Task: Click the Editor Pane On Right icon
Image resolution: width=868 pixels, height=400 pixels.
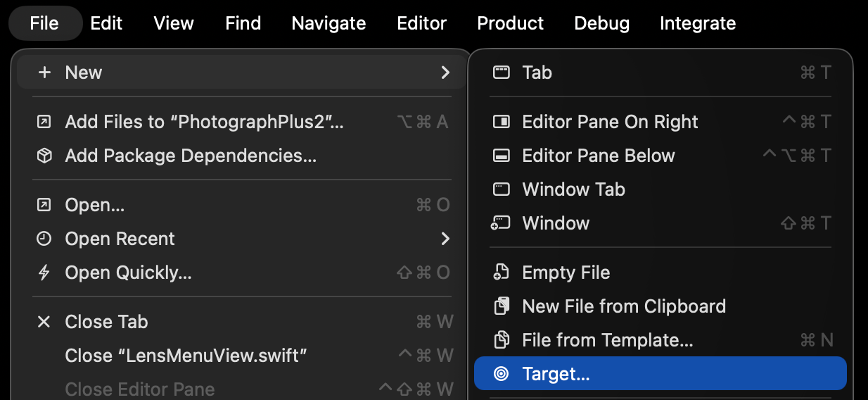Action: pos(501,122)
